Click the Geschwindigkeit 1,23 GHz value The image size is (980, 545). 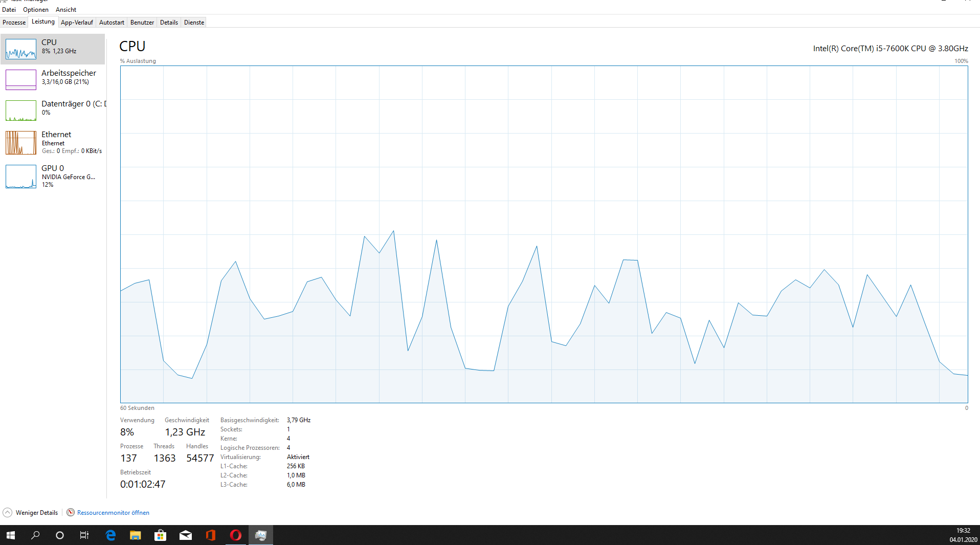tap(185, 432)
